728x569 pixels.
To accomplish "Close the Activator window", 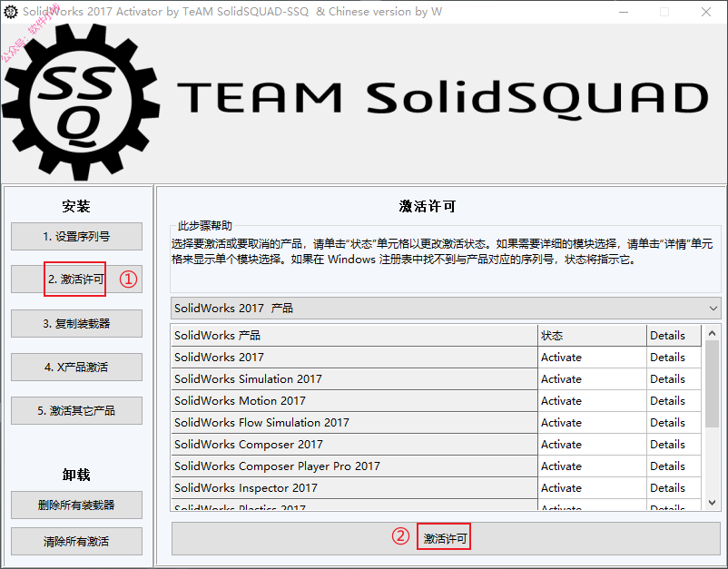I will click(706, 12).
